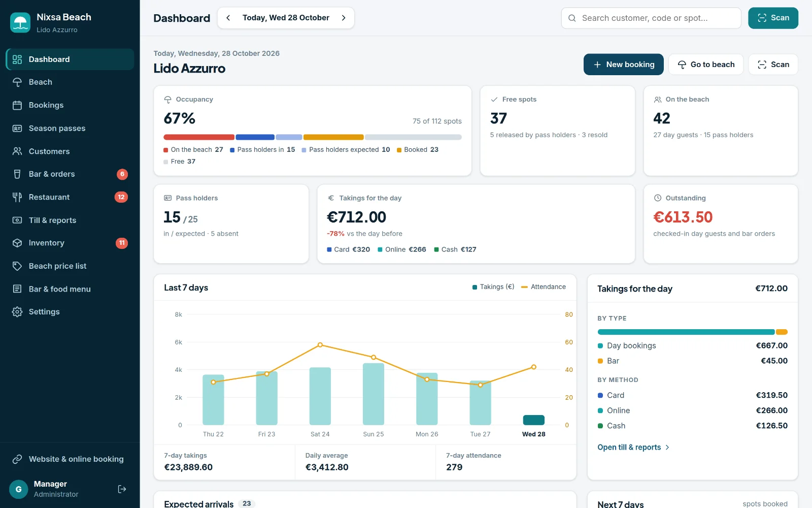Toggle the Attendance chart legend
Image resolution: width=812 pixels, height=508 pixels.
point(544,287)
